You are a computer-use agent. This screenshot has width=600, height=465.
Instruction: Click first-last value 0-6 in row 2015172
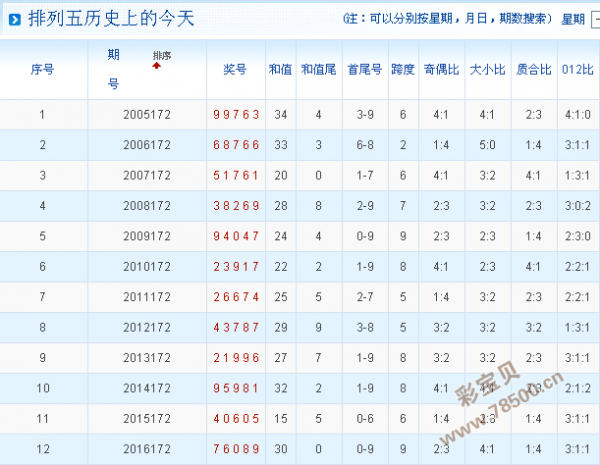pos(365,419)
